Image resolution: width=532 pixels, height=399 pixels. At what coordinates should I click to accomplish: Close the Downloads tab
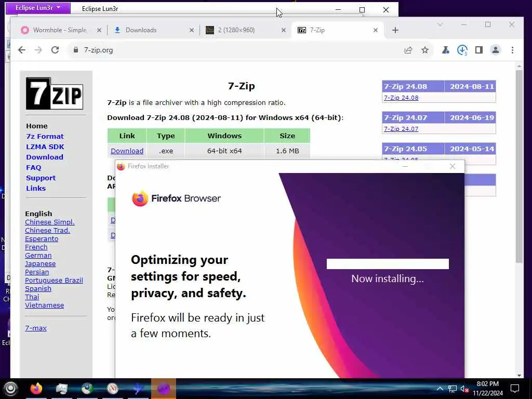pyautogui.click(x=192, y=30)
